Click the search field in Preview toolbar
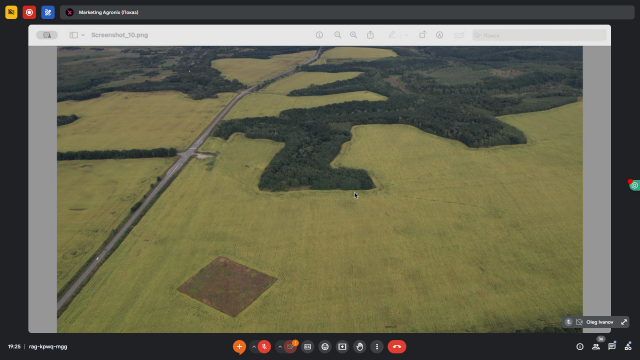 [539, 35]
